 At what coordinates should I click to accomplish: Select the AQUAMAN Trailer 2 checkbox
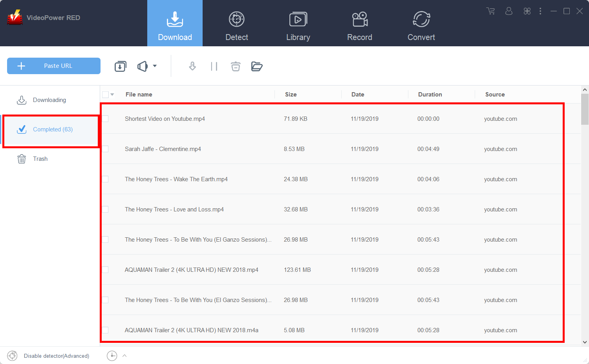pyautogui.click(x=105, y=269)
